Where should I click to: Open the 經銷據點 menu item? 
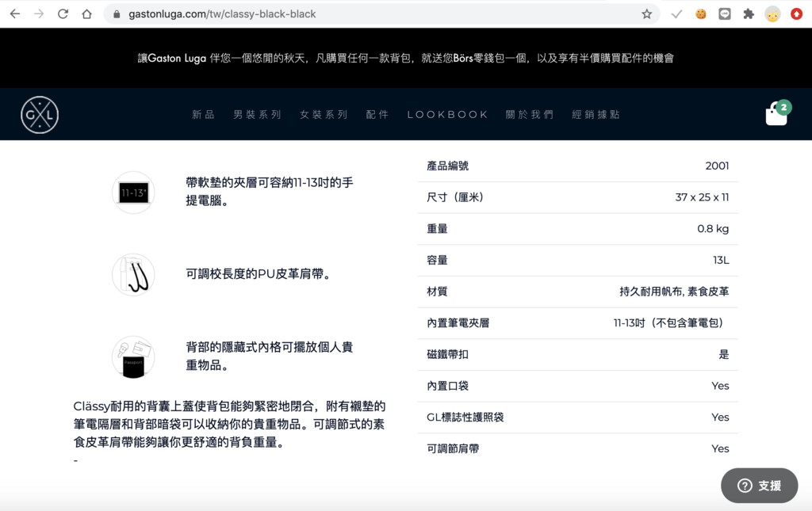point(596,114)
